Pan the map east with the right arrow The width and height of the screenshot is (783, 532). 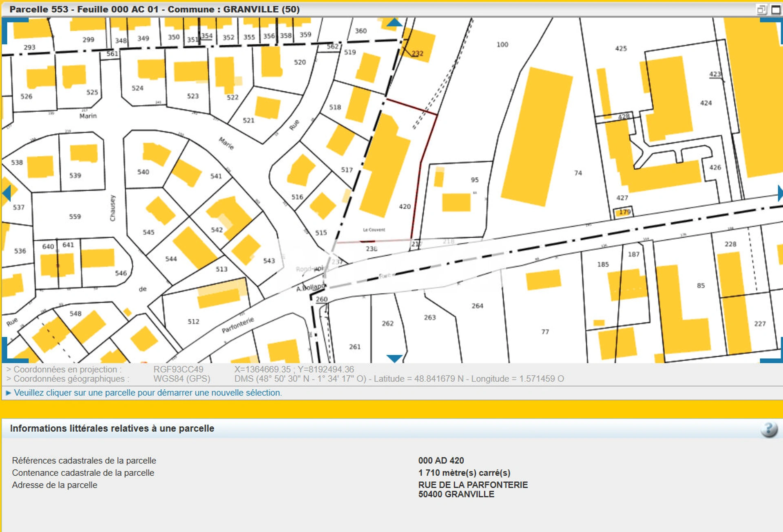click(780, 193)
